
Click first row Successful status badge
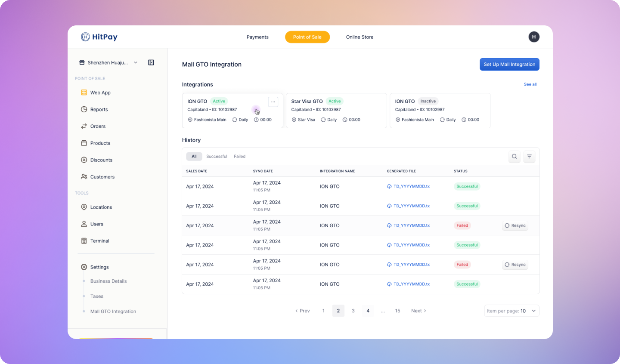[x=467, y=186]
